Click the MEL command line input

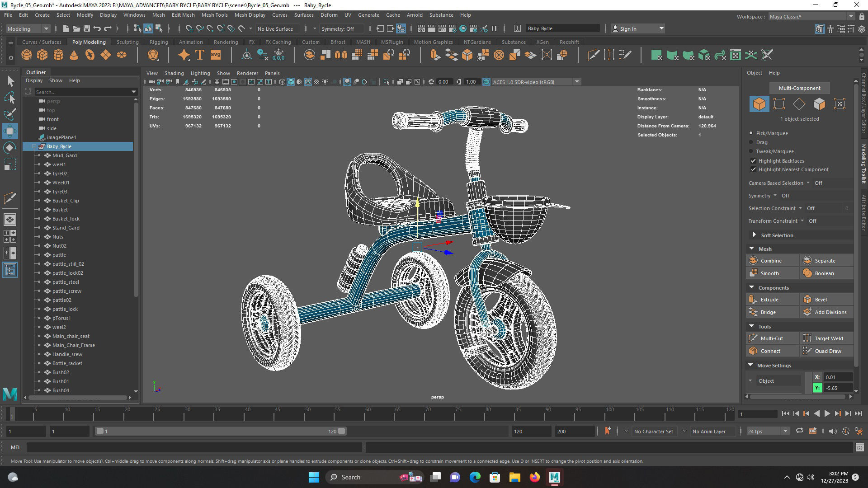click(194, 447)
